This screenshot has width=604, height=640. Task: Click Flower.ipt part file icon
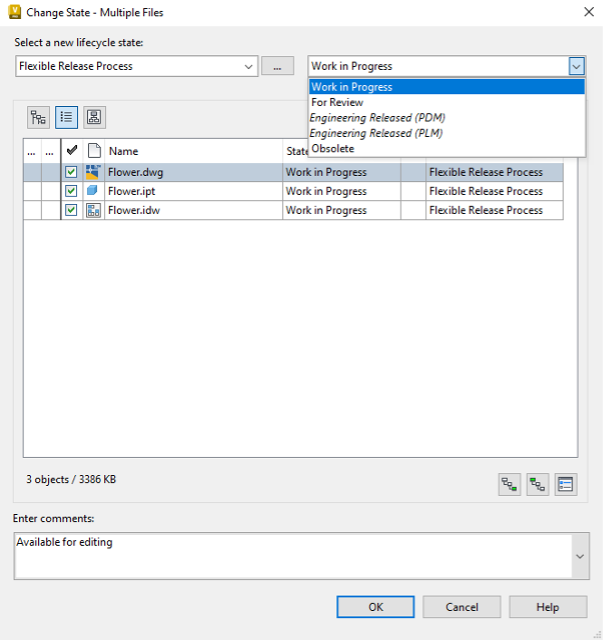93,191
